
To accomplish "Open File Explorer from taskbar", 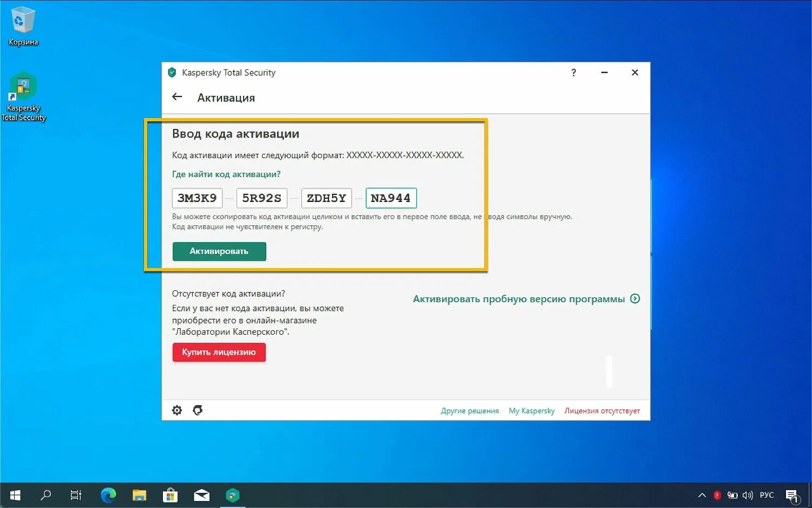I will click(140, 495).
